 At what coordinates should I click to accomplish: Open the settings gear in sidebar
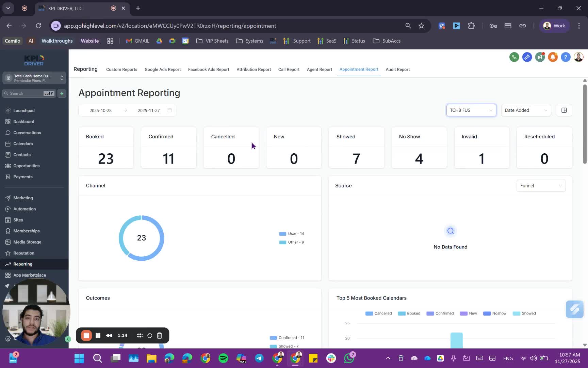pos(7,338)
